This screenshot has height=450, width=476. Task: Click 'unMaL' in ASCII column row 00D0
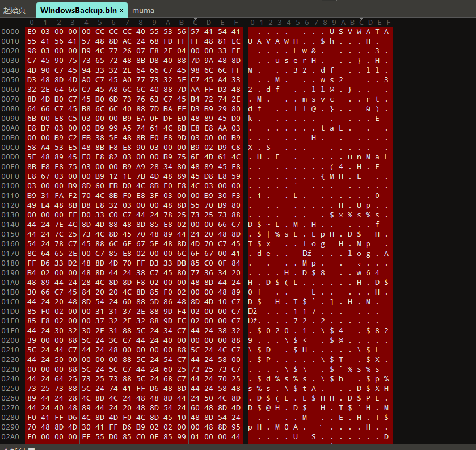tap(368, 157)
